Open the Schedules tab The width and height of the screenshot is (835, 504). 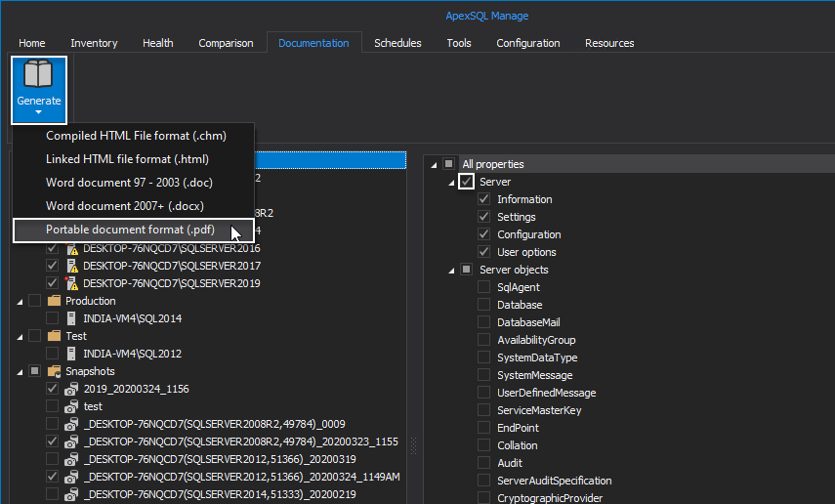point(397,43)
